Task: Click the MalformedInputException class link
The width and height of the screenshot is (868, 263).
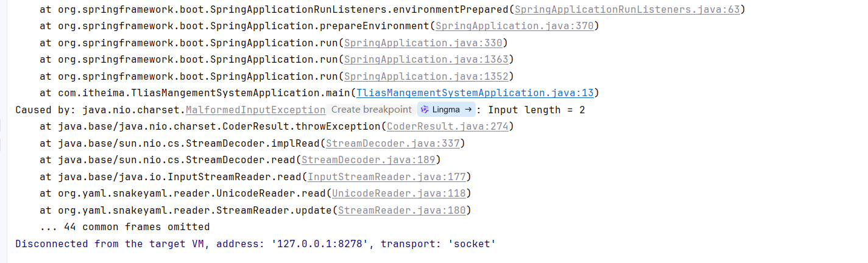Action: click(x=255, y=110)
